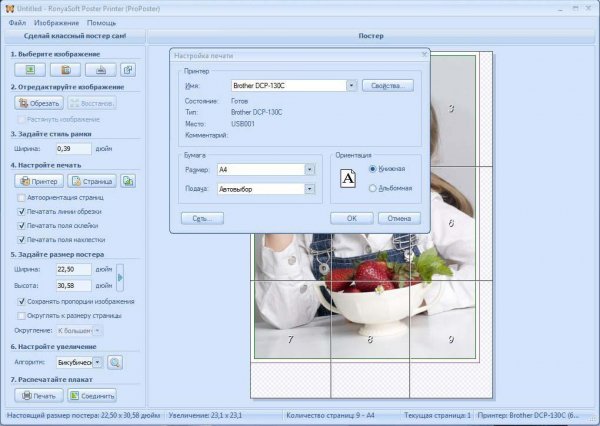Click the Печать print button
Screen dimensions: 600x426
[39, 395]
